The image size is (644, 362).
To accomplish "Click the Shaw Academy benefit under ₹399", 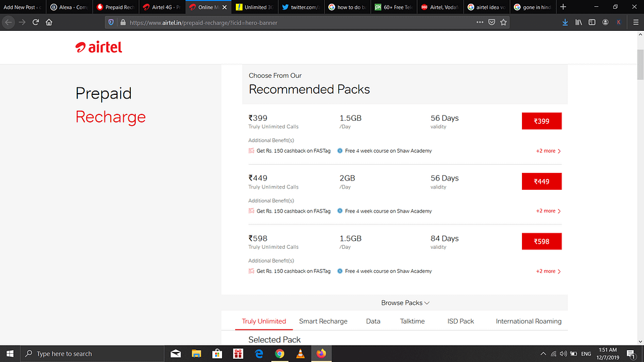I will (384, 151).
